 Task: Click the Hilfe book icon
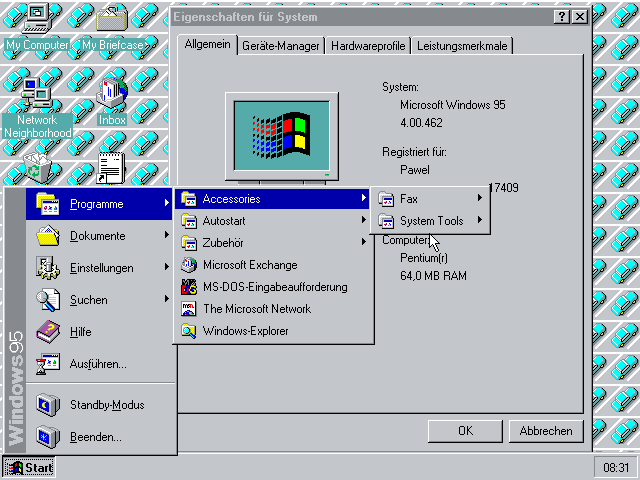point(48,332)
